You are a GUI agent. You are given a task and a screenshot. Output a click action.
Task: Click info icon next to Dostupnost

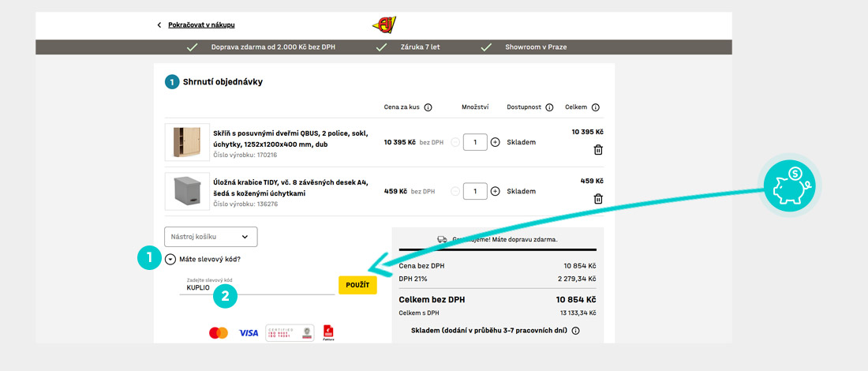point(549,107)
